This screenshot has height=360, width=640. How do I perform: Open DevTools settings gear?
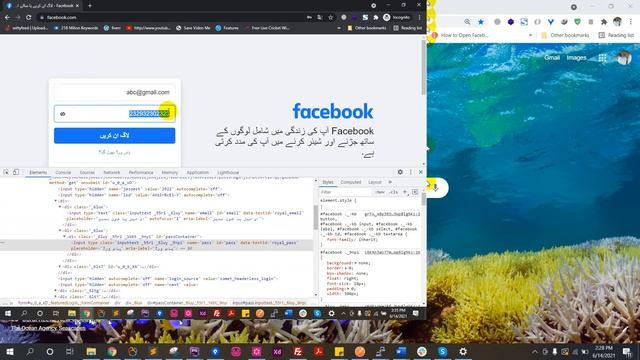(400, 172)
